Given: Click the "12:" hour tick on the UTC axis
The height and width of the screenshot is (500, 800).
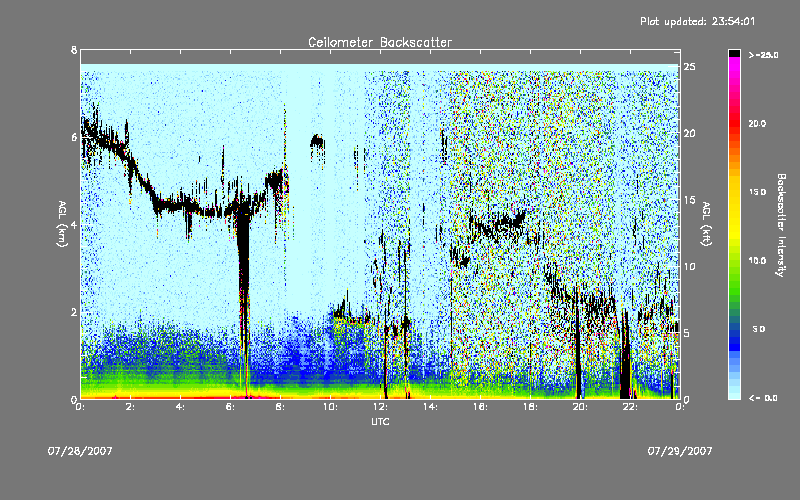Looking at the screenshot, I should point(380,407).
